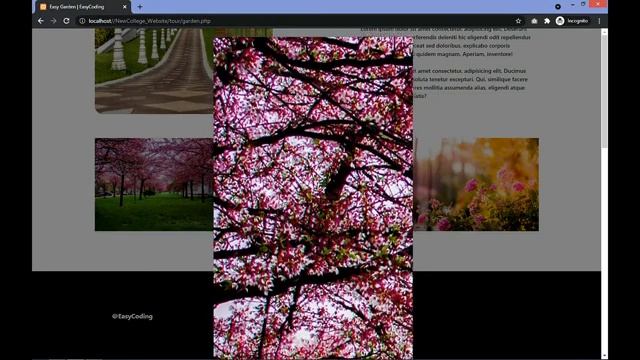640x360 pixels.
Task: Click the page vertical scrollbar thumb
Action: (x=604, y=92)
